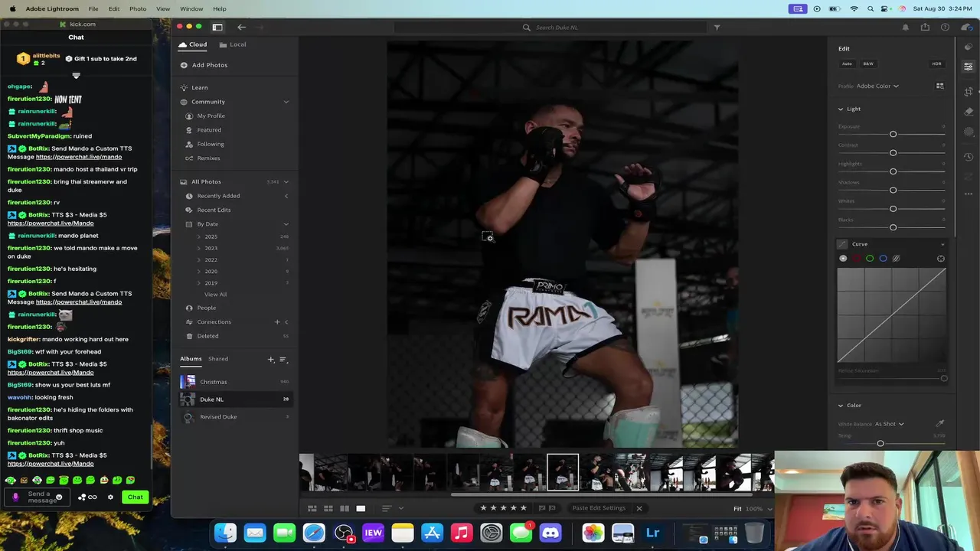
Task: Click the Shadows slider handle
Action: [893, 190]
